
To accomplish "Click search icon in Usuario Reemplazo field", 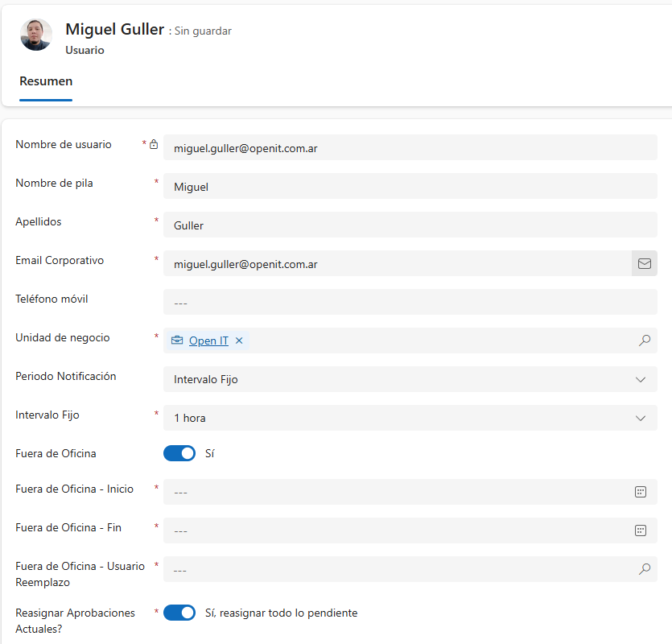I will pyautogui.click(x=644, y=569).
